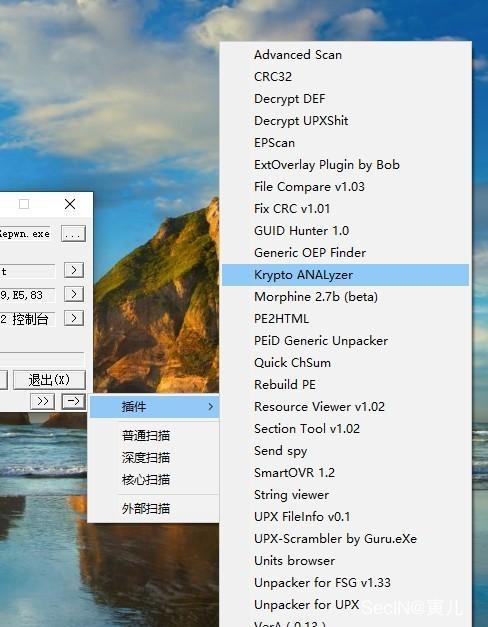The height and width of the screenshot is (627, 488).
Task: Select 核心扫描 scan mode
Action: coord(154,479)
